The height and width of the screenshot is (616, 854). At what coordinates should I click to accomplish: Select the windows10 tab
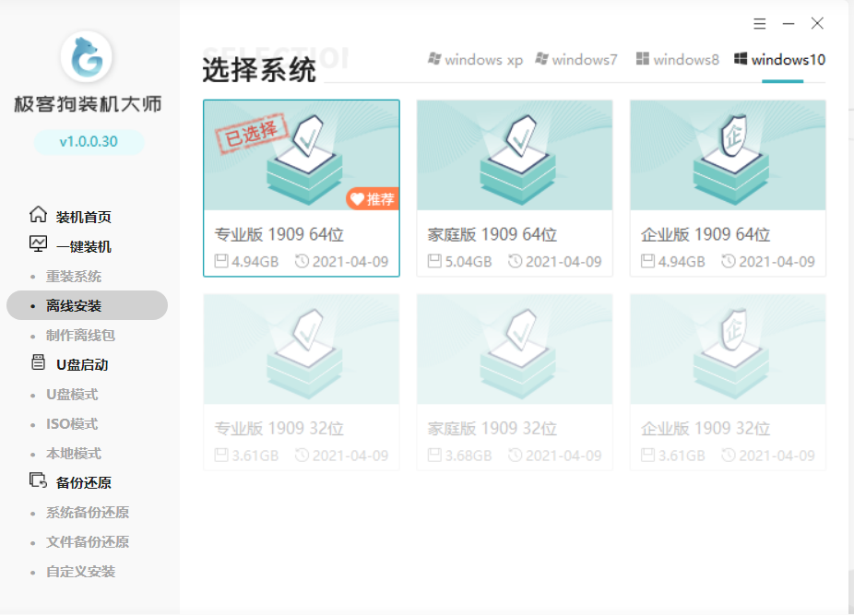(779, 59)
